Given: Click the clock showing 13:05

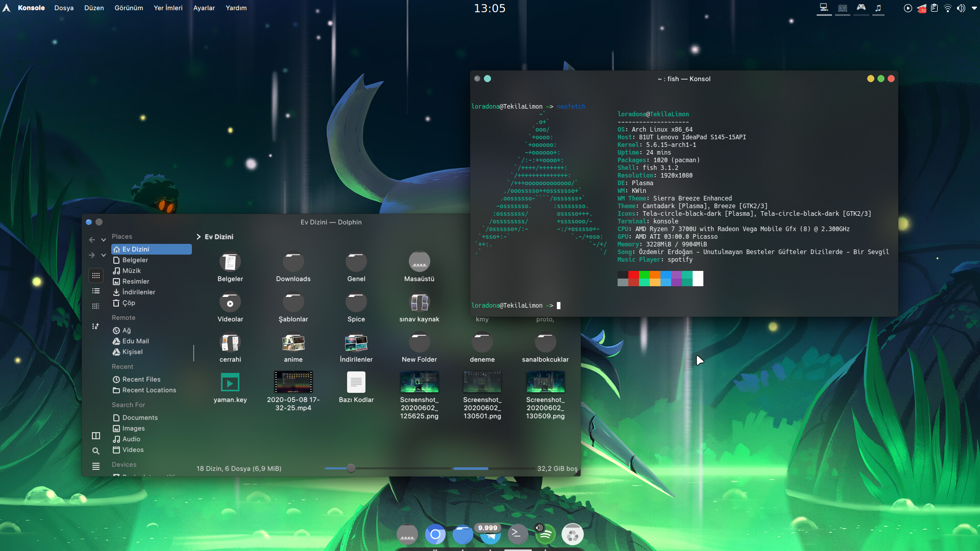Looking at the screenshot, I should (x=489, y=8).
